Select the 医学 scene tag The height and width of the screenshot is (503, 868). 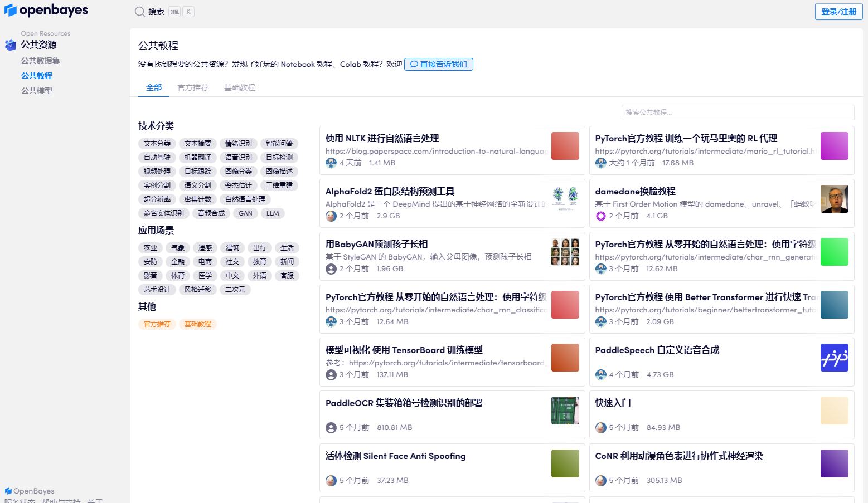[x=205, y=276]
